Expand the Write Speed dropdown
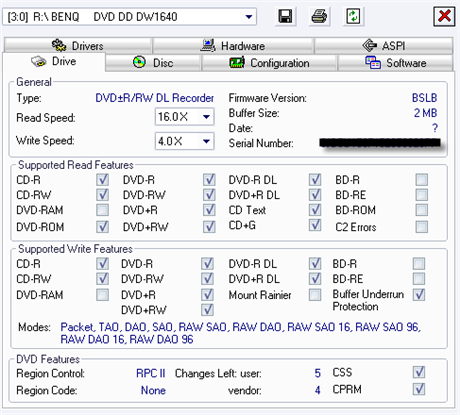Screen dimensions: 460x415 point(206,141)
